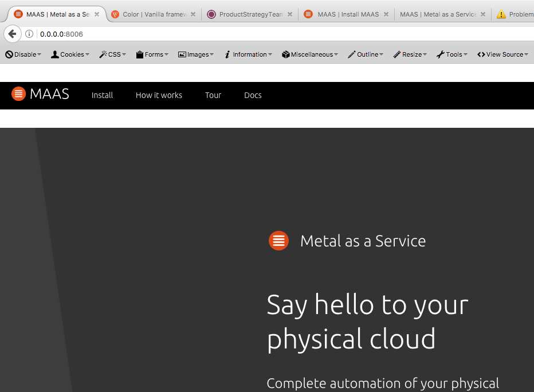
Task: Click the Forms toolbar icon
Action: (x=138, y=54)
